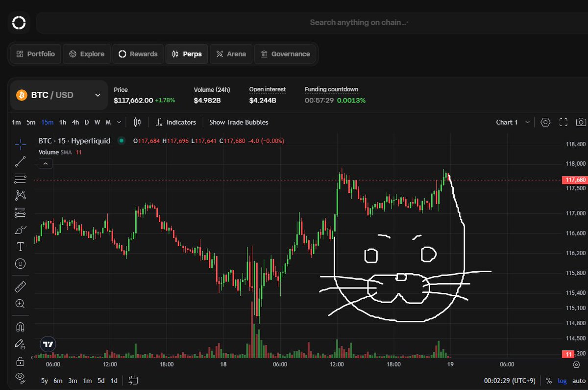588x390 pixels.
Task: Open the go to date calendar icon
Action: pyautogui.click(x=133, y=380)
